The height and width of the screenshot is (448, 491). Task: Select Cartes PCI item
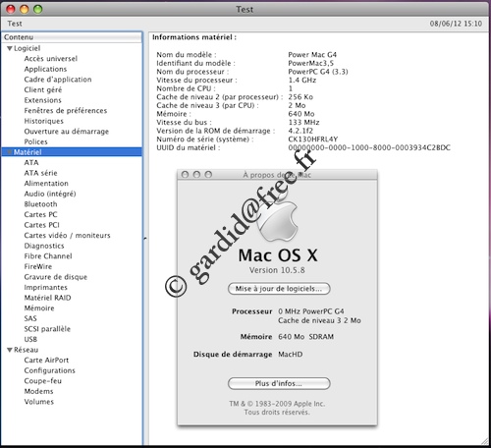click(42, 225)
